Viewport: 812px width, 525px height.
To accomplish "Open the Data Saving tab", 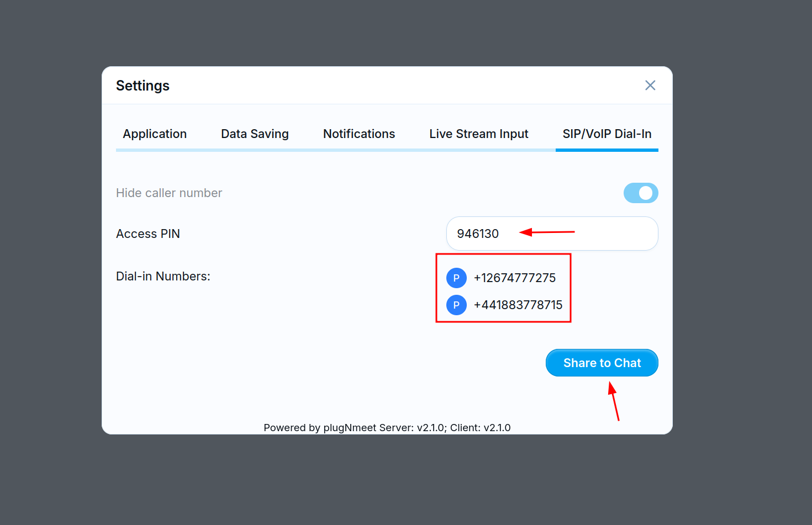I will pyautogui.click(x=255, y=134).
